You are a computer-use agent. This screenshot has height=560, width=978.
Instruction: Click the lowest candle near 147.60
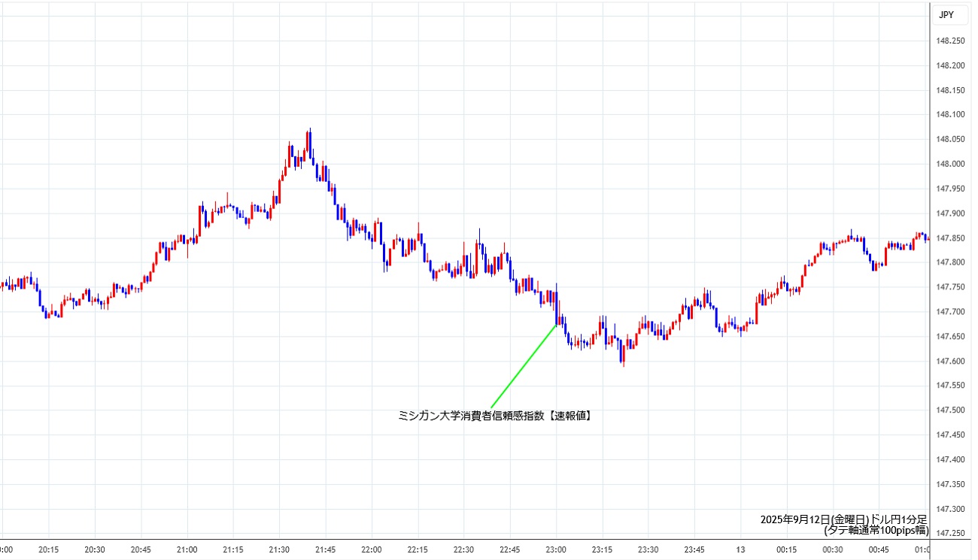[623, 362]
